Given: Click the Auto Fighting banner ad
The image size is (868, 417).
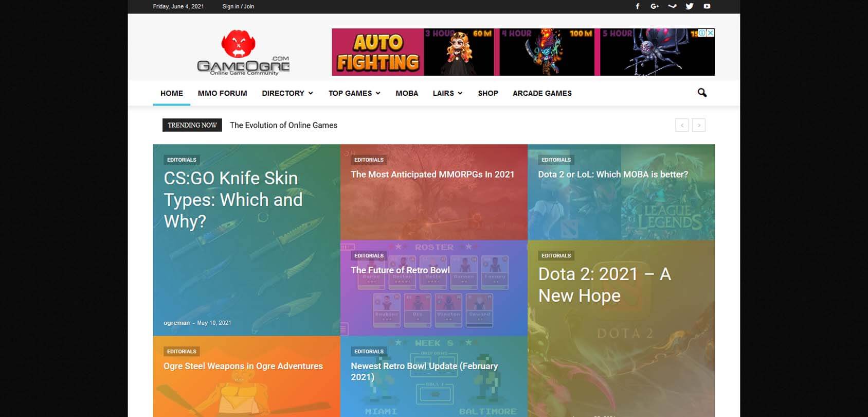Looking at the screenshot, I should click(x=523, y=52).
